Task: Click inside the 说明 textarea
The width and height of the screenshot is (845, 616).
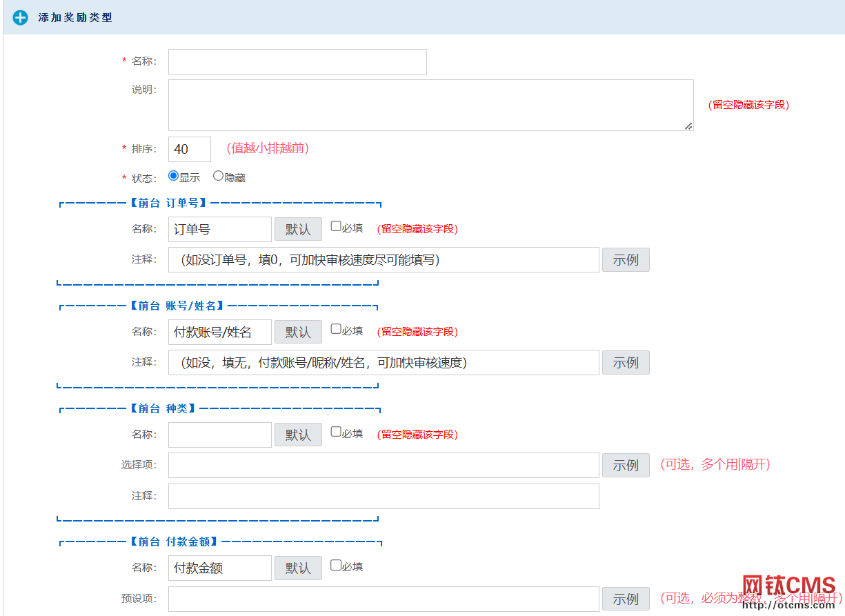Action: pyautogui.click(x=430, y=105)
